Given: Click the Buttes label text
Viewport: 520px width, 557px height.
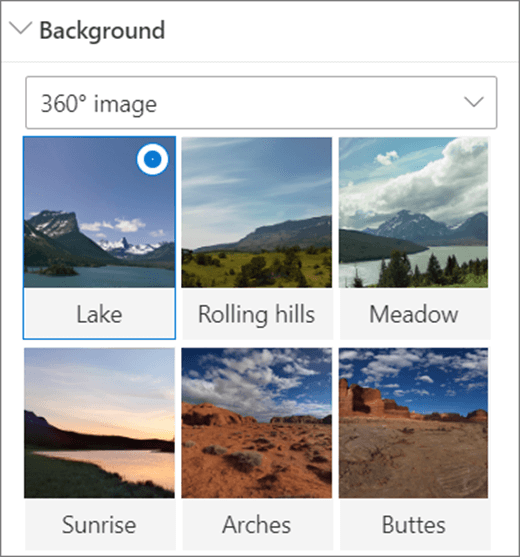Looking at the screenshot, I should pos(414,525).
